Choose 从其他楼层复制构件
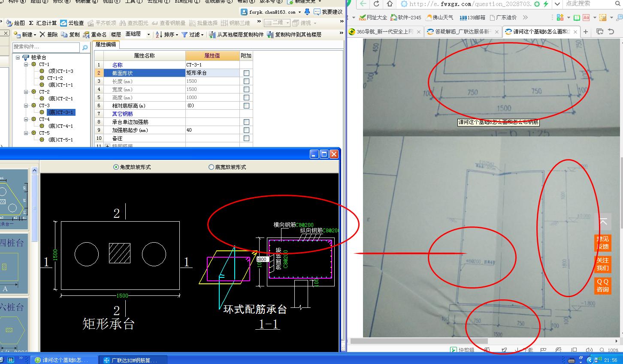This screenshot has height=364, width=623. click(x=236, y=34)
